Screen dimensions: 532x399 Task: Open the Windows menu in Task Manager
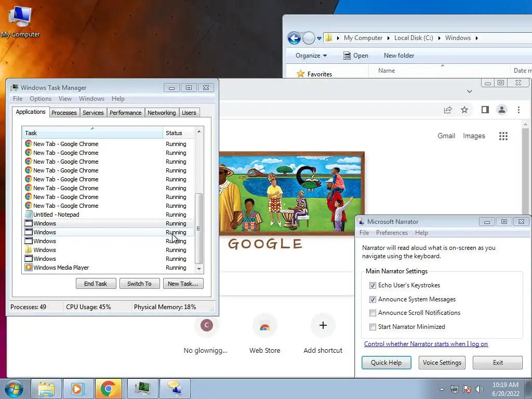click(91, 99)
